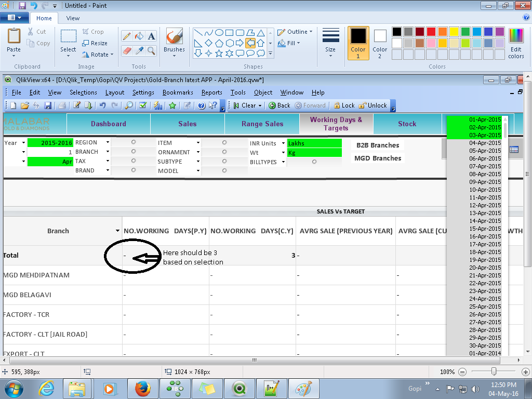The width and height of the screenshot is (532, 399).
Task: Click the BILLTYPES selection circle in QlikView image
Action: click(314, 162)
